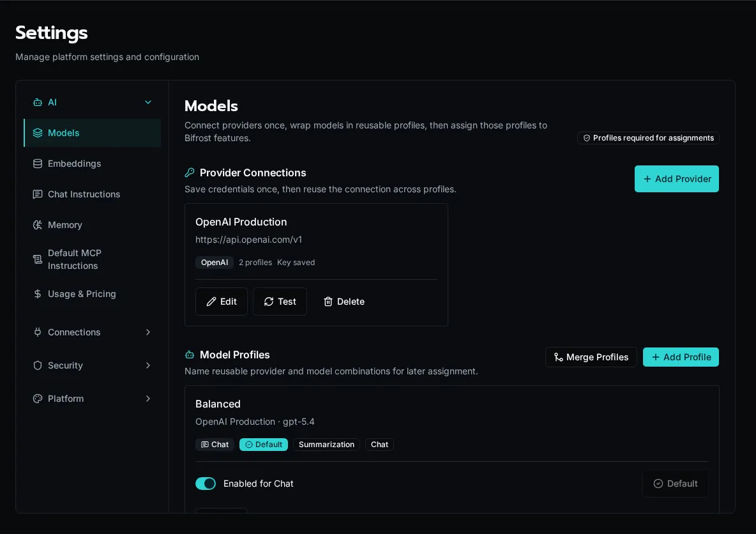Image resolution: width=756 pixels, height=534 pixels.
Task: Click the pencil icon on Edit button
Action: [x=211, y=301]
